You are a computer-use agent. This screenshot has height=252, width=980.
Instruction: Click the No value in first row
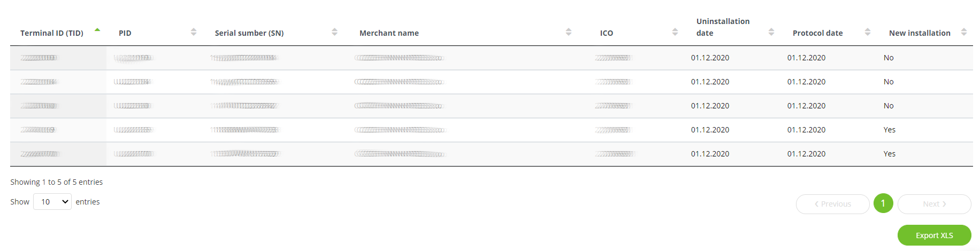point(889,58)
